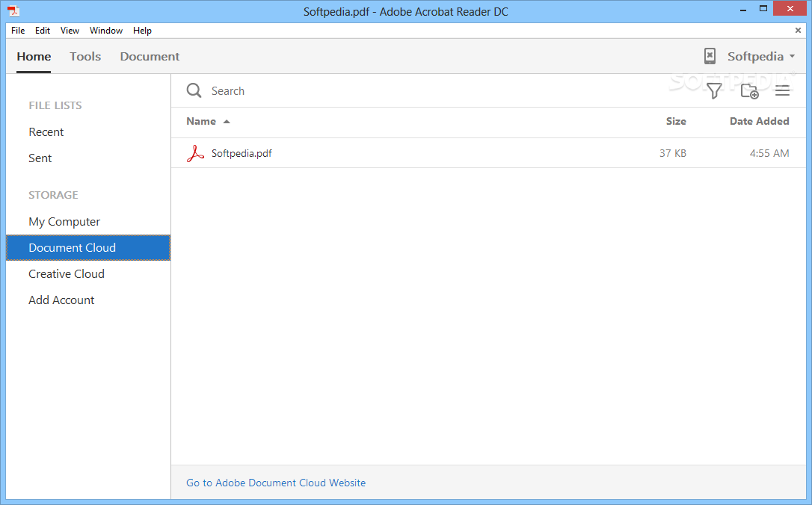The height and width of the screenshot is (505, 812).
Task: Switch to the Tools tab
Action: [85, 56]
